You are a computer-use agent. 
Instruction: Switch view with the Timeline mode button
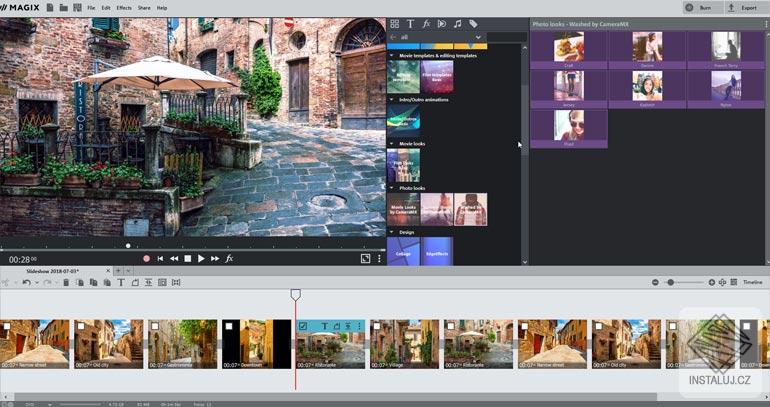(x=753, y=282)
